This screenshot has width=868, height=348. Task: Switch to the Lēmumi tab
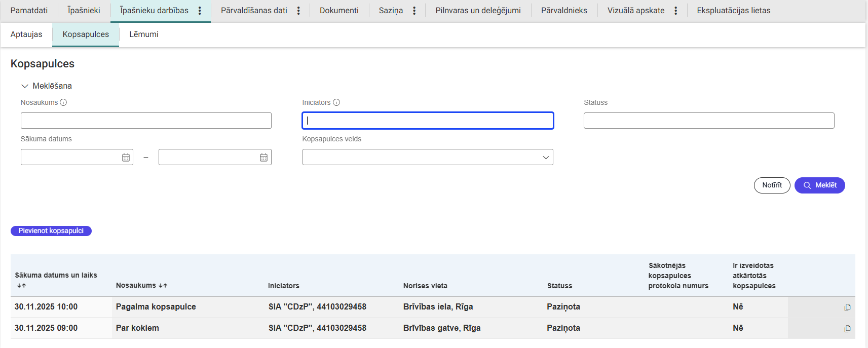(144, 34)
